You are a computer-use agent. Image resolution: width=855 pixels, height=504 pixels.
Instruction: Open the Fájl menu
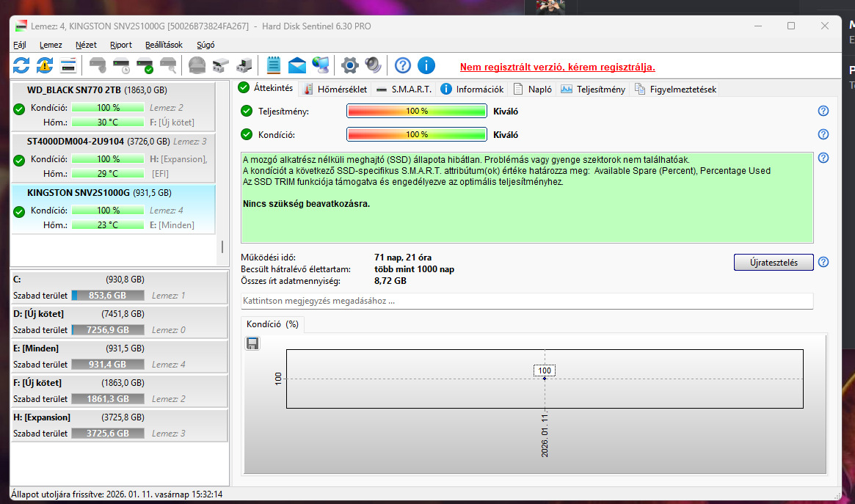(20, 45)
